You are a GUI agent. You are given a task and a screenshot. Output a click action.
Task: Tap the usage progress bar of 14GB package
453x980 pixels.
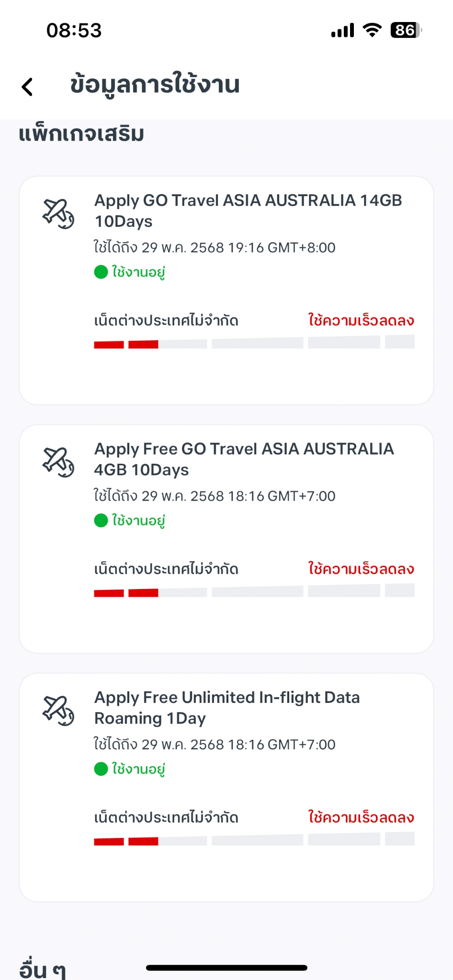click(254, 342)
